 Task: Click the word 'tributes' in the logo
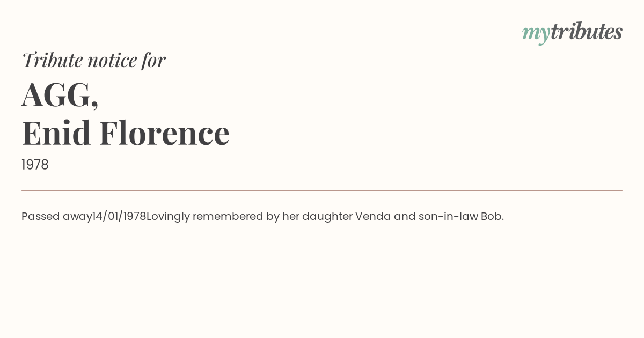click(x=586, y=32)
